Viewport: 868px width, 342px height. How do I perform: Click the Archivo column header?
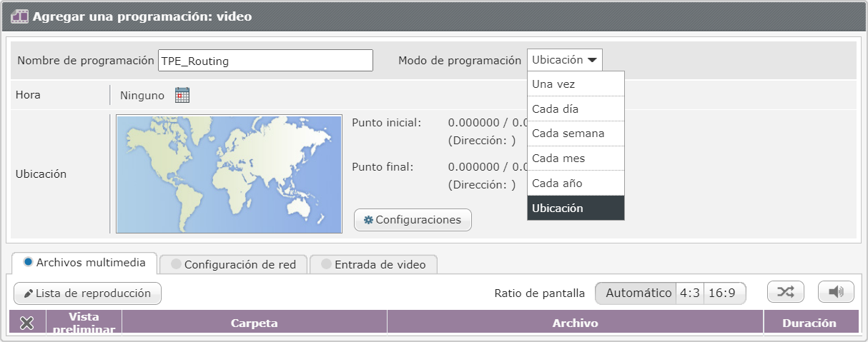pos(575,323)
